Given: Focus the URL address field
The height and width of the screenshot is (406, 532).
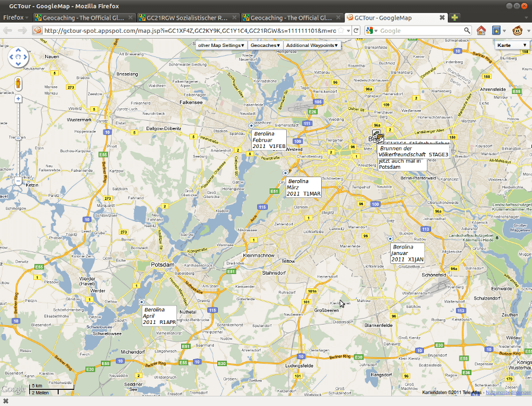Looking at the screenshot, I should [190, 30].
